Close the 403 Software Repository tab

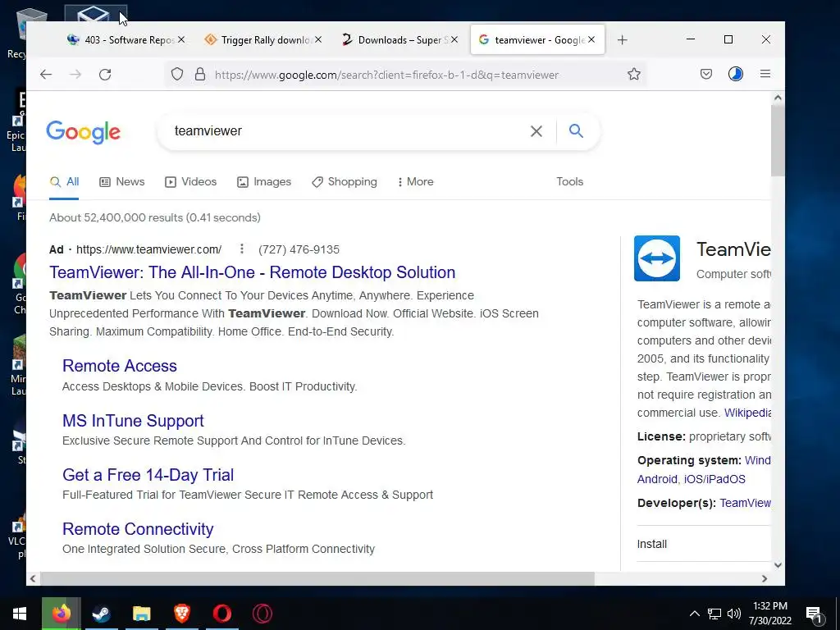pos(181,39)
